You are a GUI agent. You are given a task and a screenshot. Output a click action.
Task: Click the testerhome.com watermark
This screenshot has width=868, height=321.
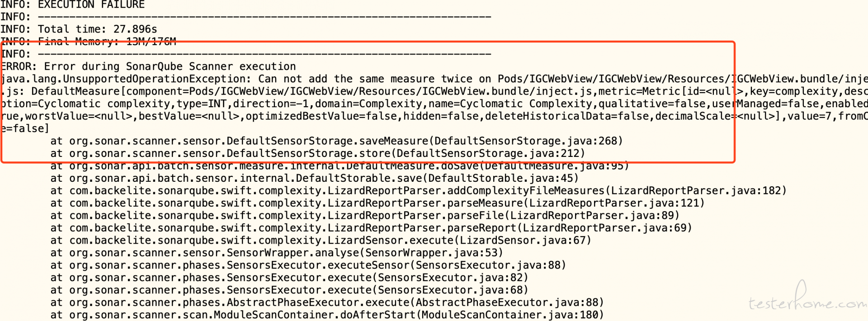[x=807, y=298]
